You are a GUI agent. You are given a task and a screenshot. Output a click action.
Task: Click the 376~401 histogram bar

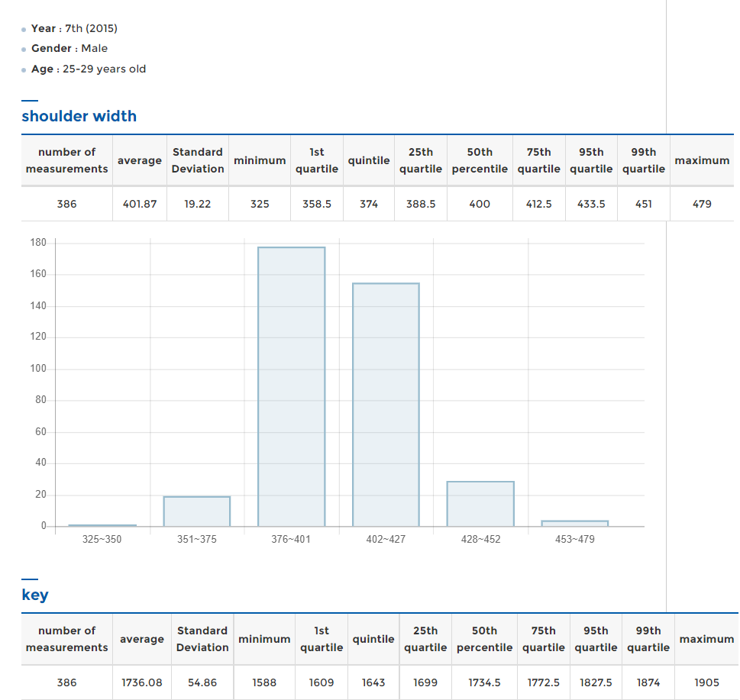[x=291, y=386]
